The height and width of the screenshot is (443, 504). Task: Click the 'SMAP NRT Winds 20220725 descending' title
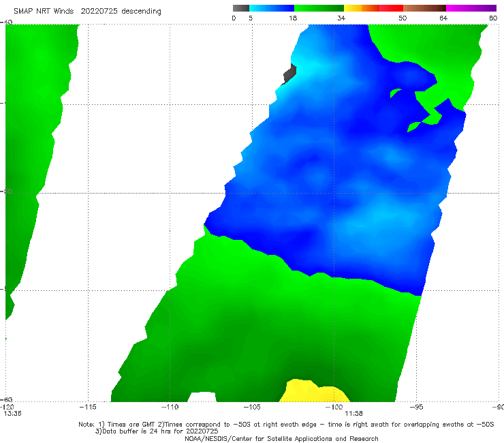(x=87, y=11)
